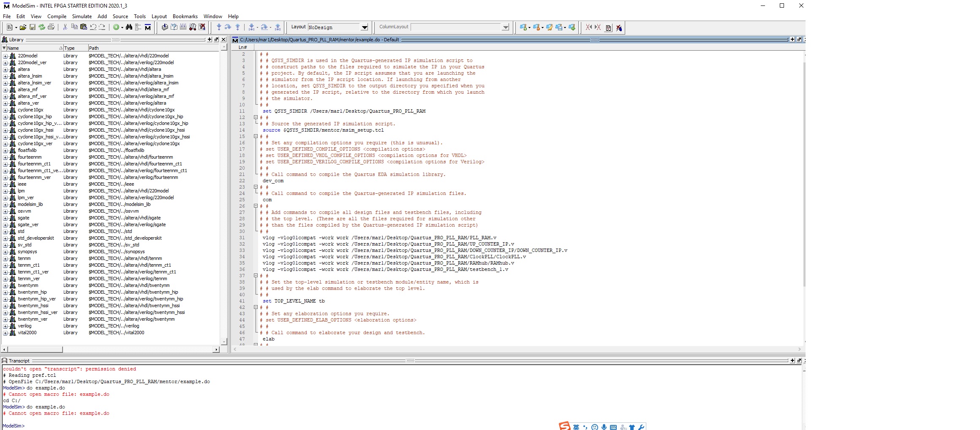Select the modelsim_lib library row

(112, 205)
